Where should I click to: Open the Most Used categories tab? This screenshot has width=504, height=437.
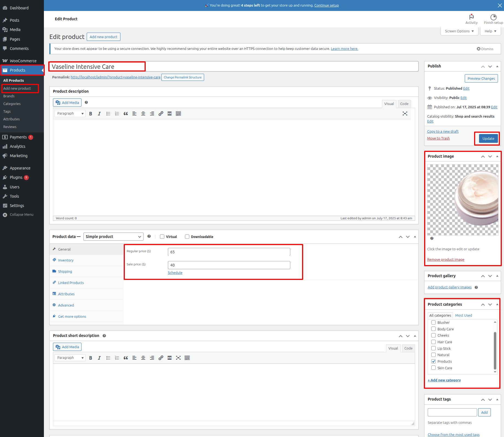click(463, 315)
